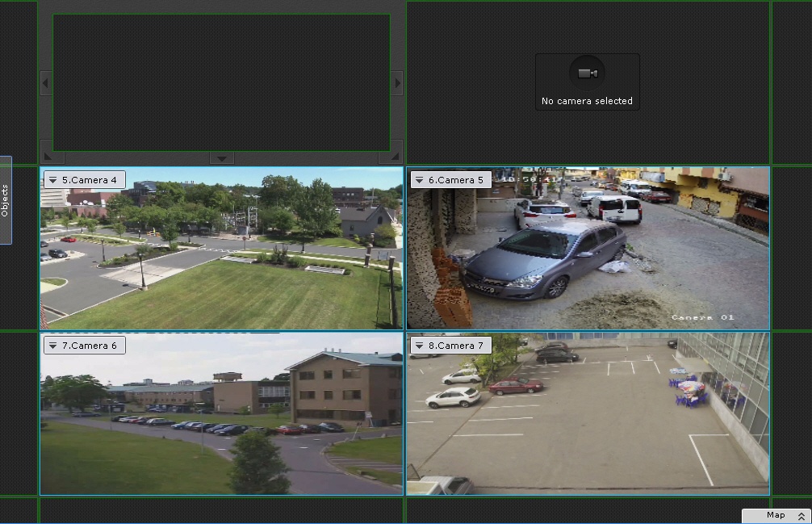The height and width of the screenshot is (524, 812).
Task: Click the bottom-left corner resize handle
Action: coord(48,157)
